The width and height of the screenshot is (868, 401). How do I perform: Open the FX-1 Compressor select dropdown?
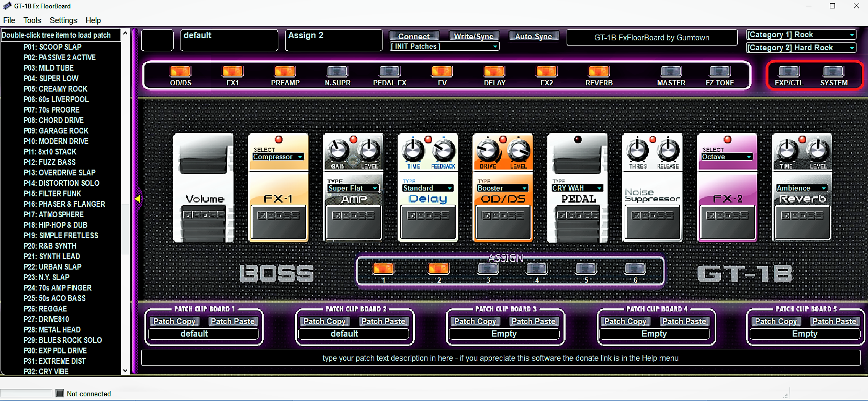click(278, 157)
